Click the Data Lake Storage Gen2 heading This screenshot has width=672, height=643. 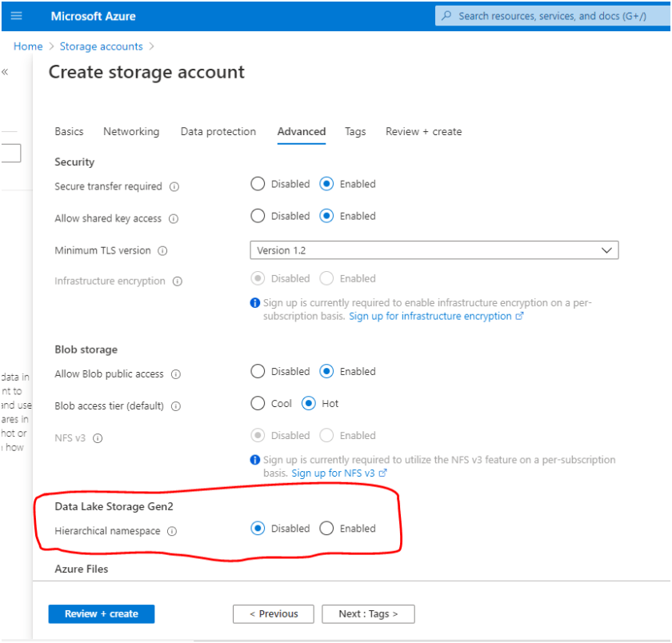coord(114,507)
